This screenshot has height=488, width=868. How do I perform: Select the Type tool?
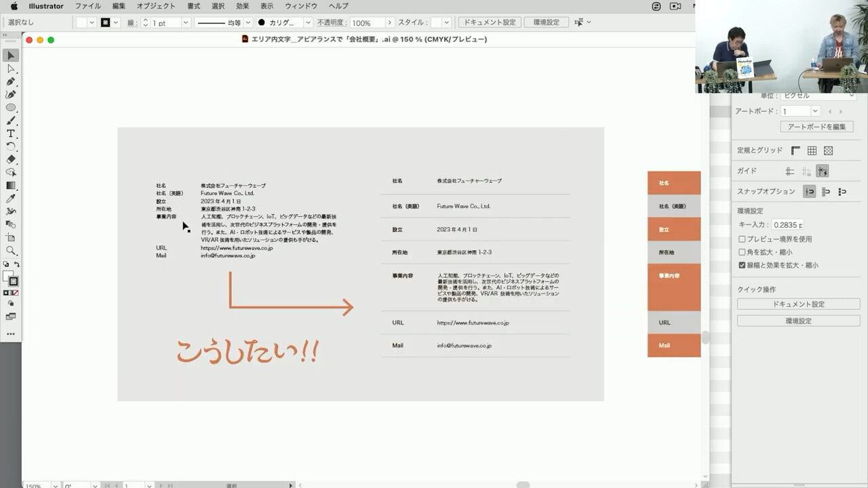[x=11, y=134]
